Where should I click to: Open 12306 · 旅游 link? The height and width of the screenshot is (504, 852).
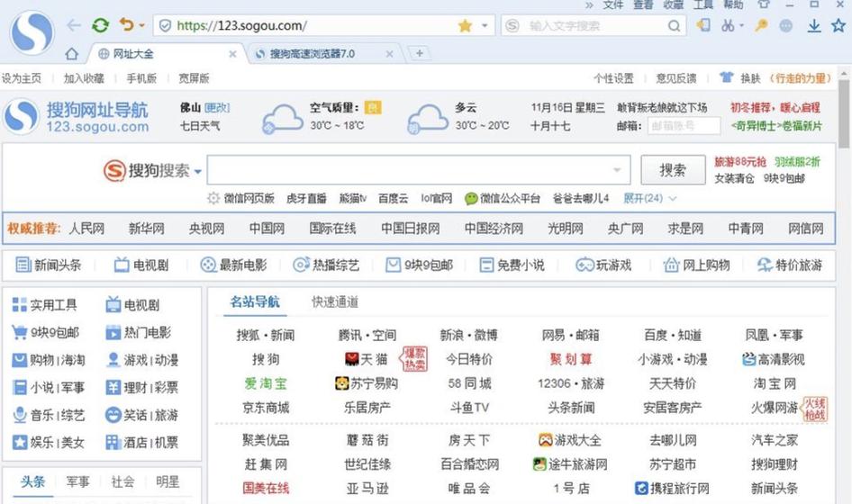pyautogui.click(x=570, y=383)
